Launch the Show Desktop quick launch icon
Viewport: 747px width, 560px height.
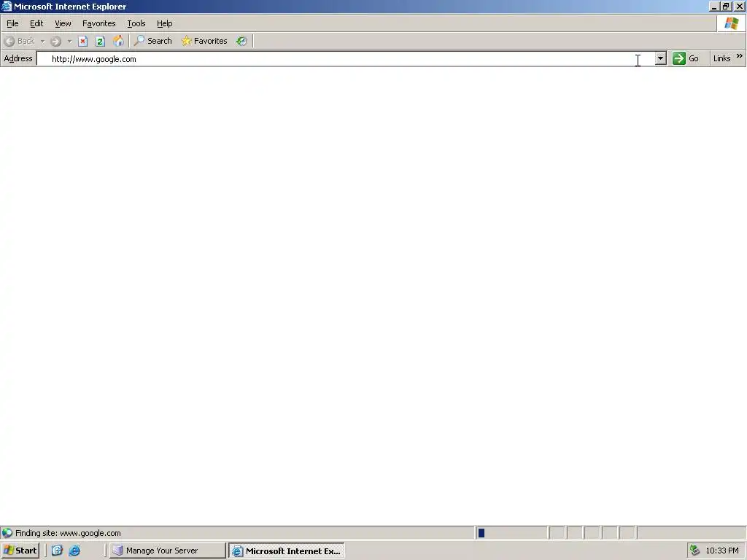click(x=57, y=551)
